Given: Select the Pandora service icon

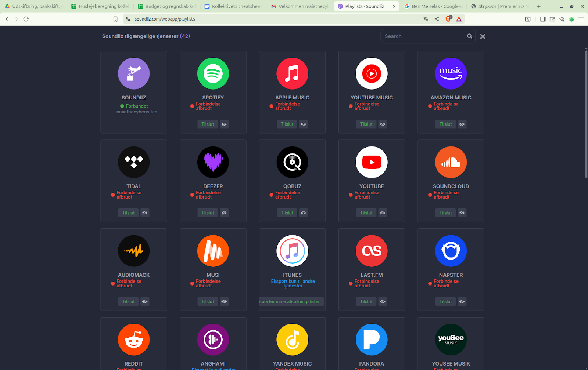Looking at the screenshot, I should click(x=372, y=340).
